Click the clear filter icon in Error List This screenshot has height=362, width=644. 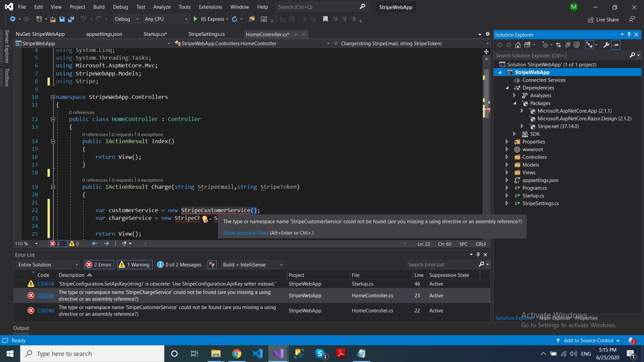tap(212, 265)
